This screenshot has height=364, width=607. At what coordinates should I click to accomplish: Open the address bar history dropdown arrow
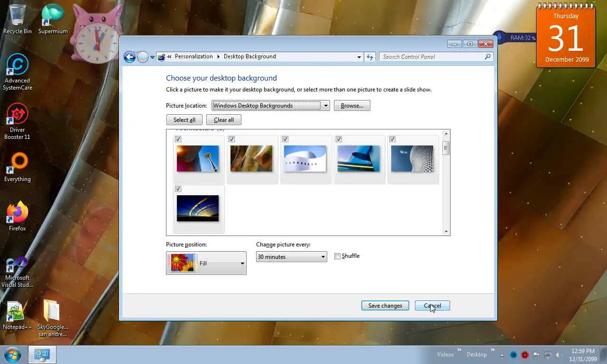[359, 57]
